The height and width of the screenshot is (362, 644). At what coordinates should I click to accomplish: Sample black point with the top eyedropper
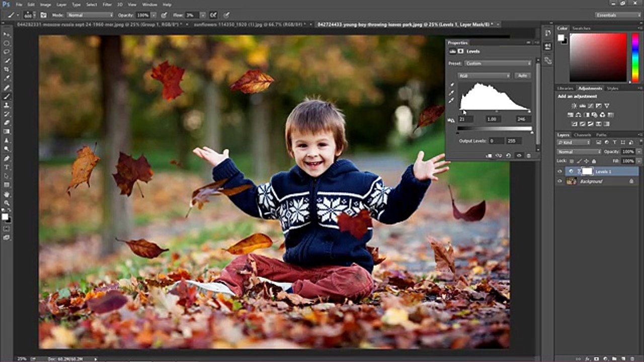pyautogui.click(x=451, y=85)
